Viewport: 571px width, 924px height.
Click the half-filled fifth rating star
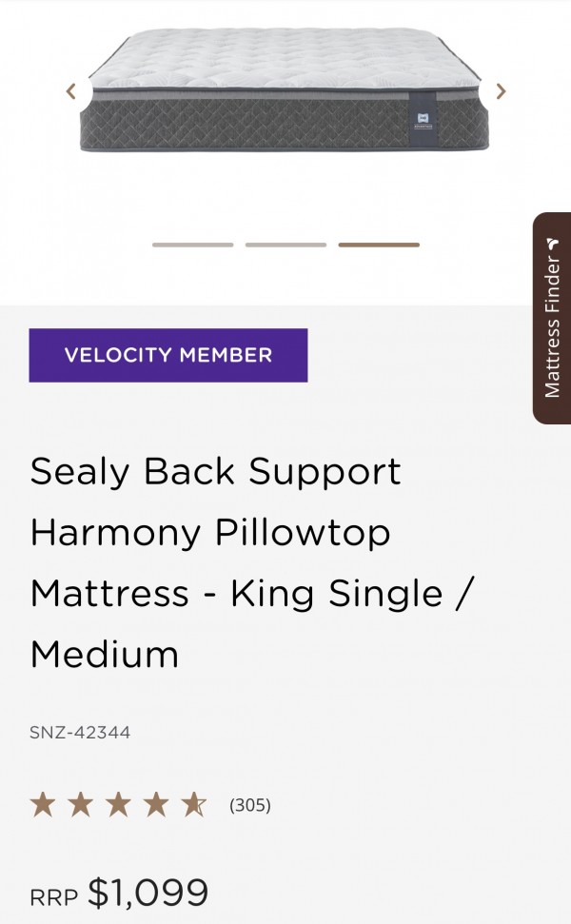pos(194,804)
